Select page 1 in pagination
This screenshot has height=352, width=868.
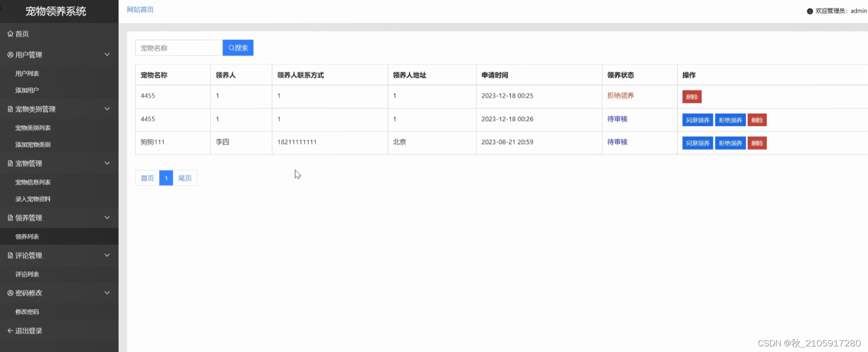coord(166,178)
